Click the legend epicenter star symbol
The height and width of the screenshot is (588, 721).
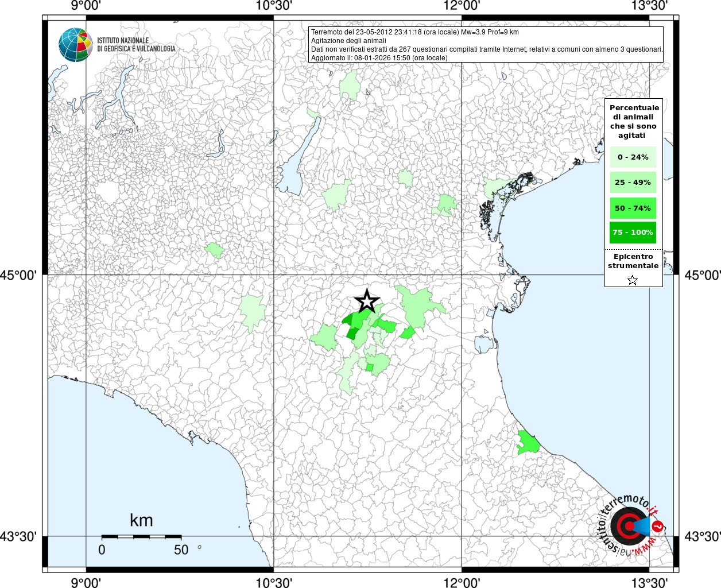click(x=633, y=280)
